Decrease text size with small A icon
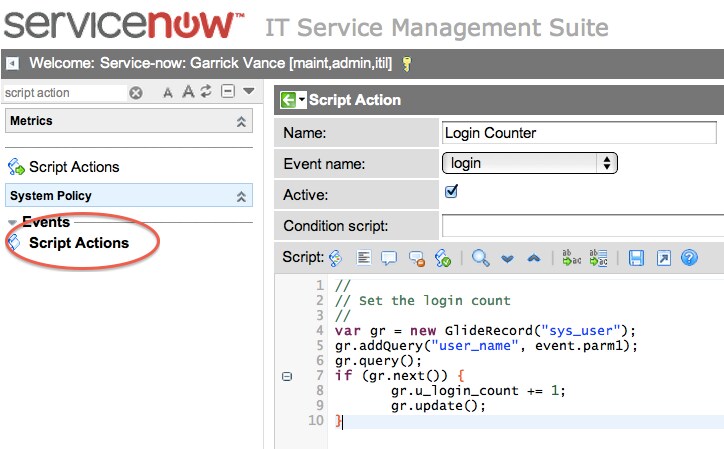The image size is (724, 449). 168,93
